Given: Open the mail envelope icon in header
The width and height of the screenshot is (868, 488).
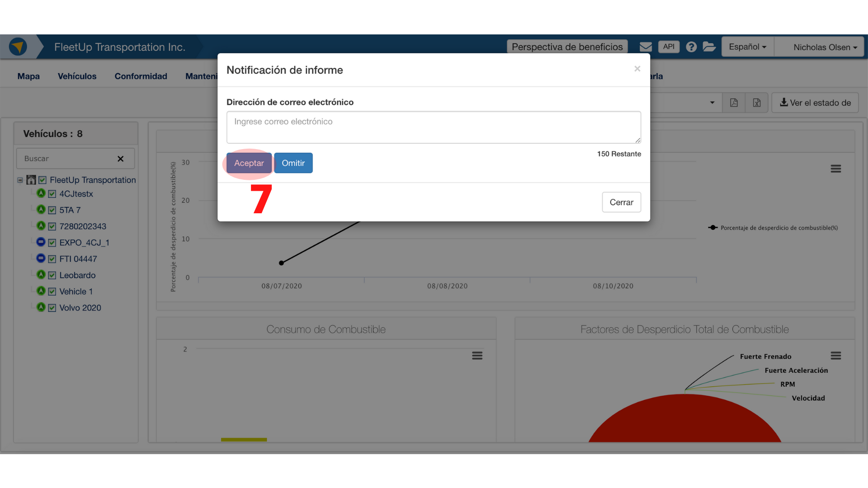Looking at the screenshot, I should tap(646, 47).
